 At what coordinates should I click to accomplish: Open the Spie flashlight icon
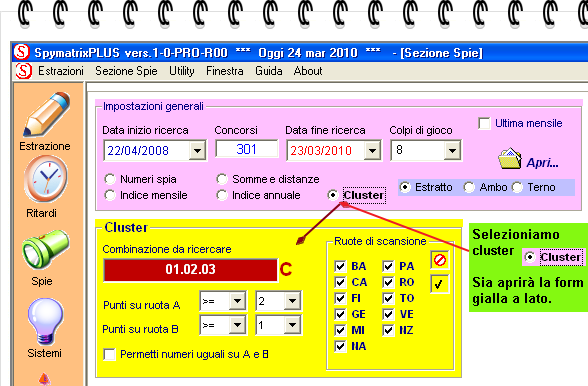click(x=46, y=250)
